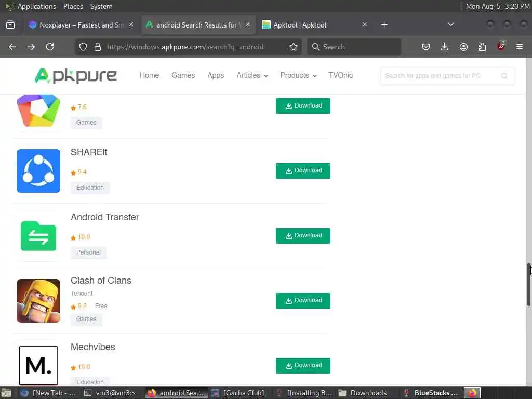
Task: Open the Applications menu
Action: [x=37, y=6]
